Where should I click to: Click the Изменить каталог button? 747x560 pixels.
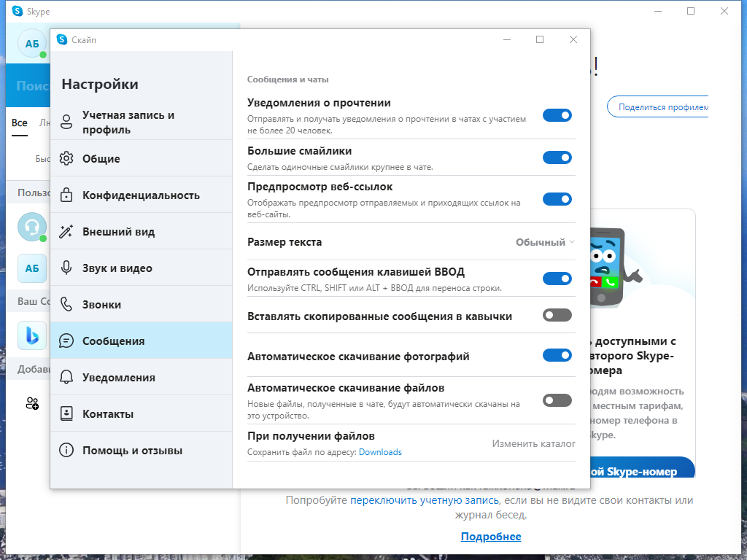(533, 444)
